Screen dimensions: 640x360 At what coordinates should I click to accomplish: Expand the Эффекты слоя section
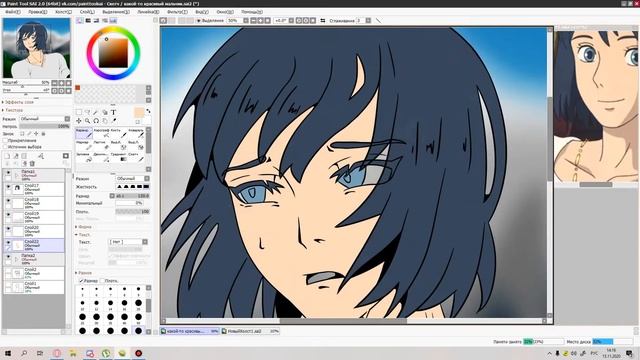[18, 102]
